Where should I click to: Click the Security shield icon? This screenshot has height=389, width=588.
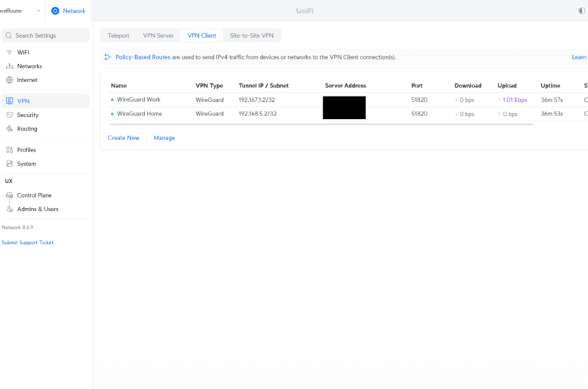click(9, 115)
